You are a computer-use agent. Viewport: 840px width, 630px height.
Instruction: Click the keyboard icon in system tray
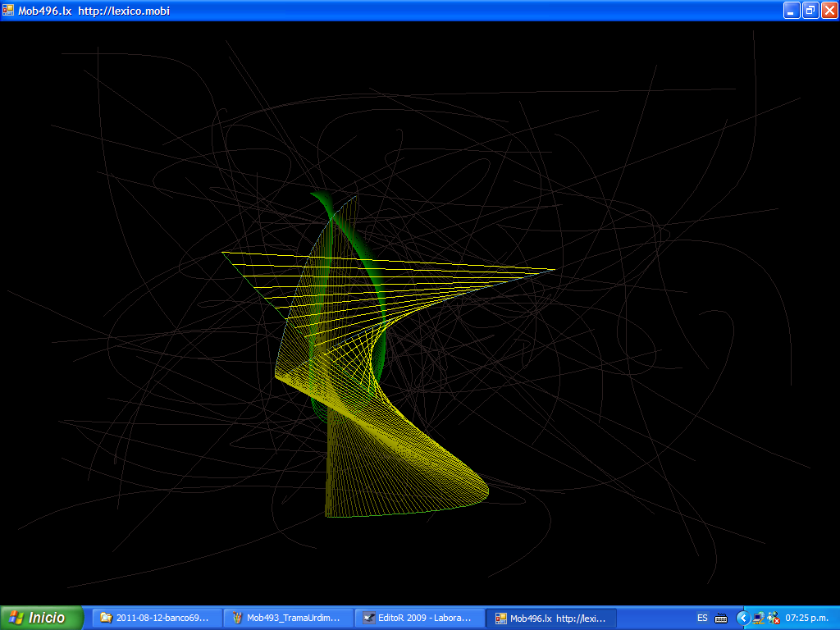[721, 618]
